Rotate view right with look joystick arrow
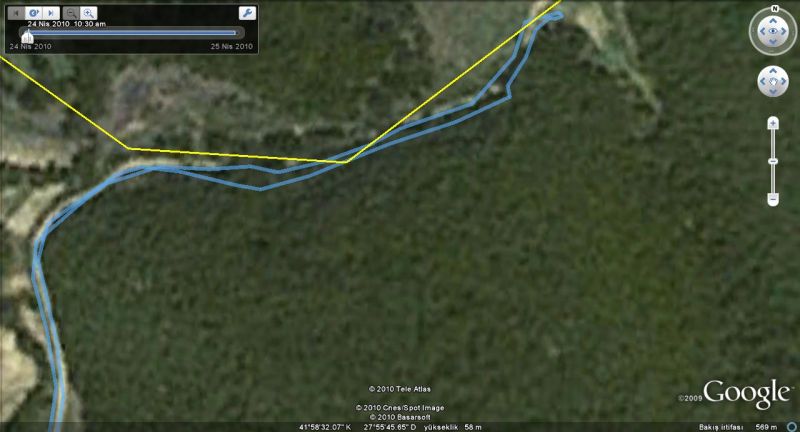Viewport: 800px width, 432px height. click(x=784, y=31)
